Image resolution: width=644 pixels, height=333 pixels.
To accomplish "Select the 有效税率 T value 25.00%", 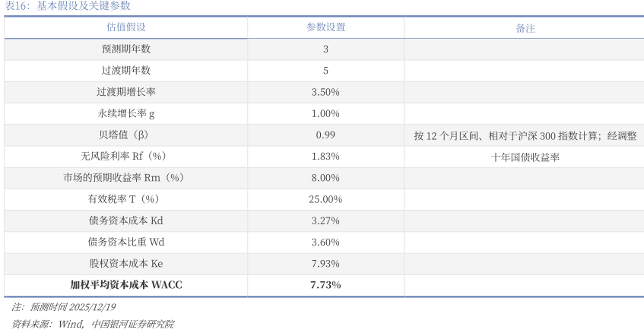I will point(325,199).
